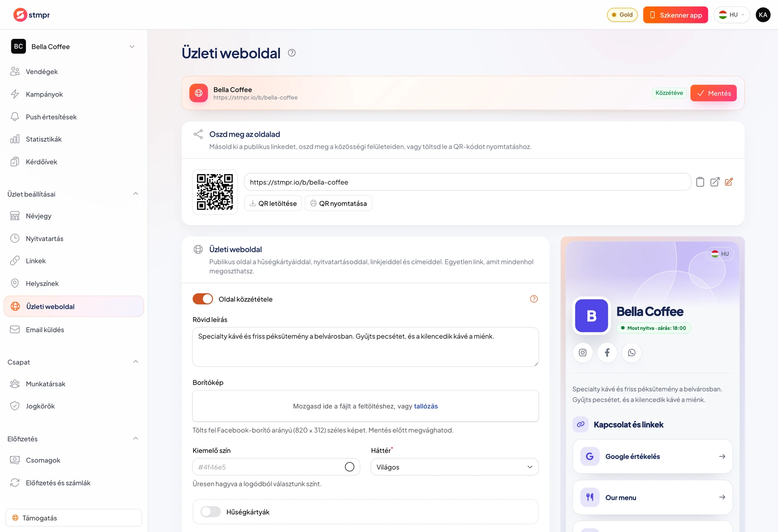Image resolution: width=778 pixels, height=532 pixels.
Task: Click the Gold plan badge
Action: 622,15
